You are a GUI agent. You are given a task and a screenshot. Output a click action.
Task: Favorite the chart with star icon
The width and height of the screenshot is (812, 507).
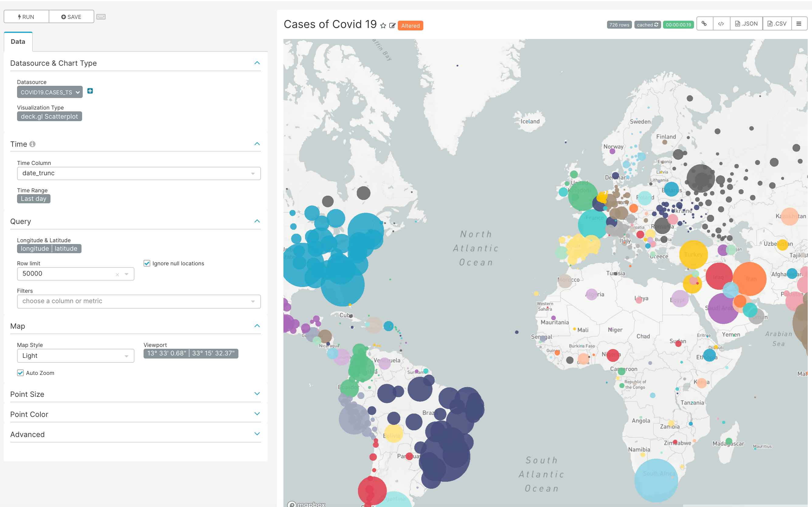point(383,26)
